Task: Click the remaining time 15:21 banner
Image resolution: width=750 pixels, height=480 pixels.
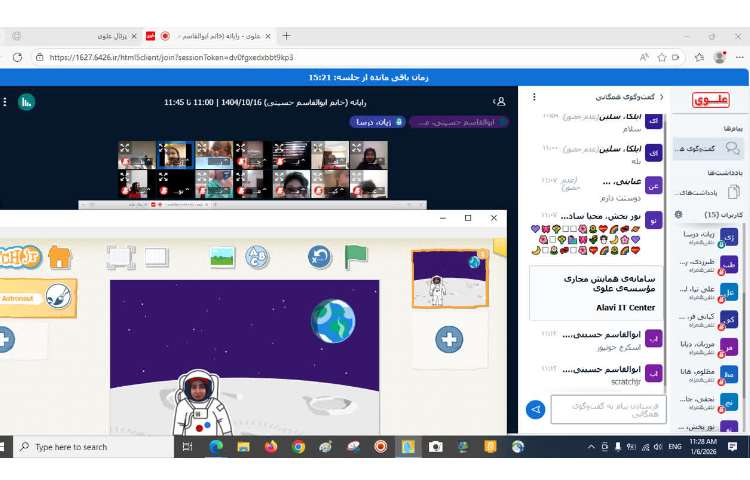Action: point(368,77)
